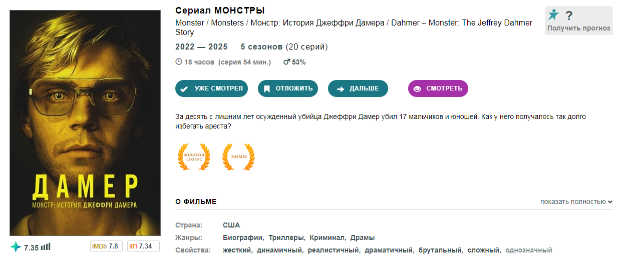Open the КП 7.34 rating badge
Viewport: 644px width, 257px height.
click(143, 246)
